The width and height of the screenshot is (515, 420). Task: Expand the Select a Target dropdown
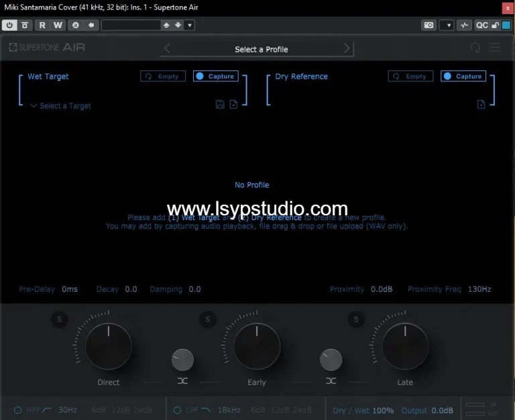pos(61,106)
